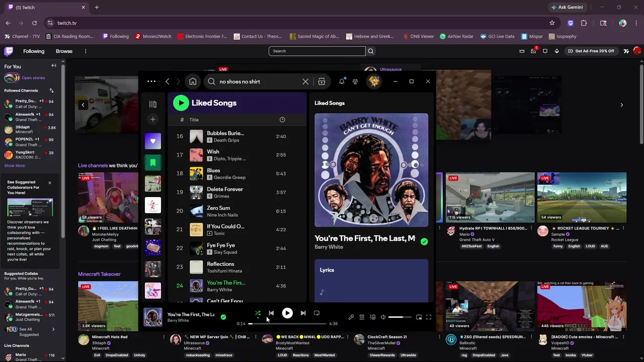Enter Spotify full screen mode
This screenshot has height=362, width=644.
click(x=429, y=317)
